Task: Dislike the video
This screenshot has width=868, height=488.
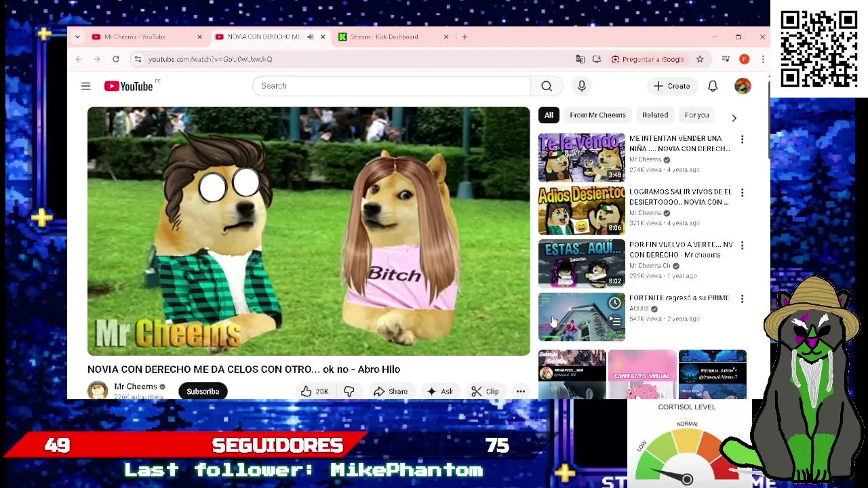Action: point(349,391)
